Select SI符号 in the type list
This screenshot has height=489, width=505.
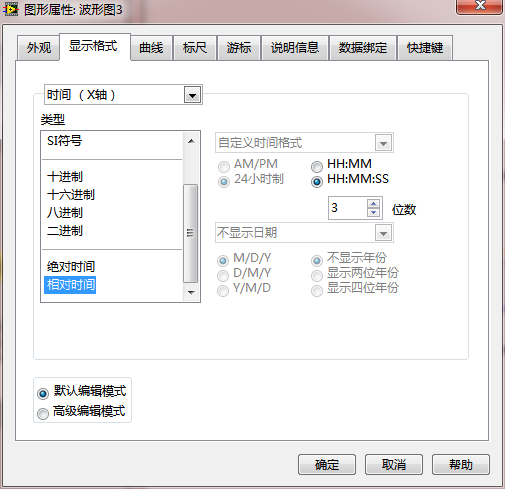(64, 141)
